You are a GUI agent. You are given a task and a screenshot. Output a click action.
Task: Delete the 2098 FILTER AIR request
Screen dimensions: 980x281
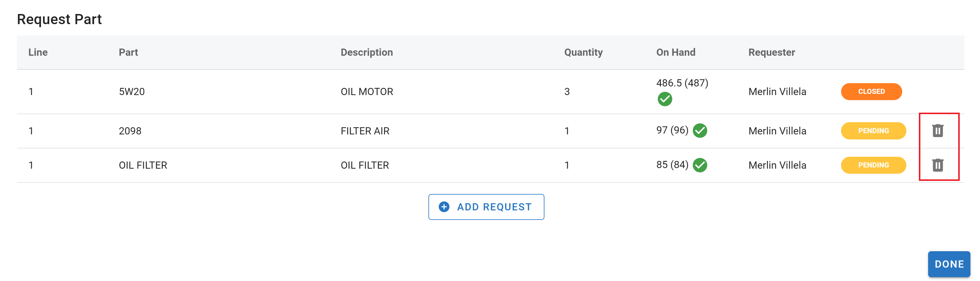click(x=937, y=131)
